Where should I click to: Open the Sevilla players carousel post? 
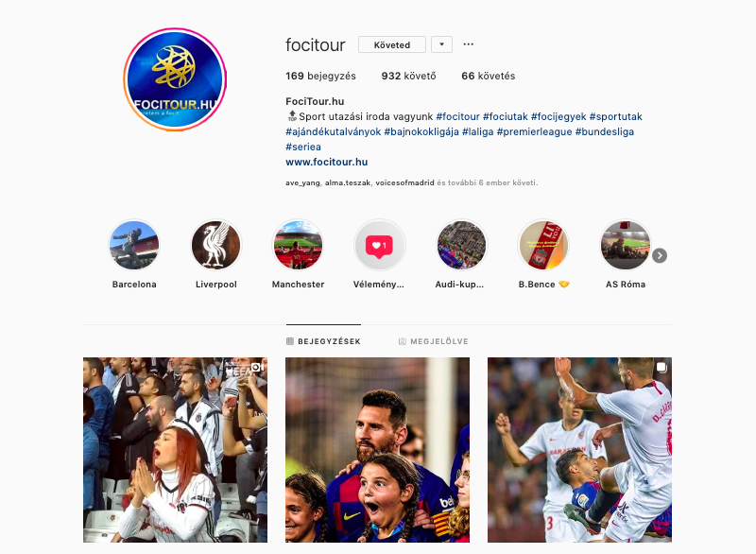[x=579, y=450]
